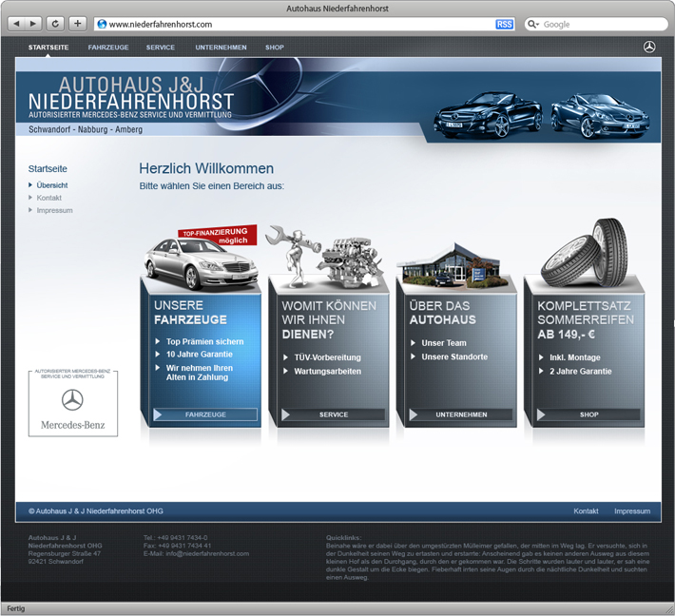Open the FAHRZEUGE navigation tab
This screenshot has height=616, width=675.
tap(108, 48)
